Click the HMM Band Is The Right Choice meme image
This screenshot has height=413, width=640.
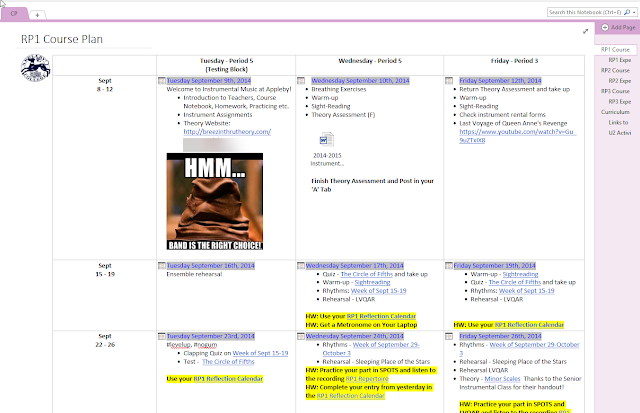point(215,201)
